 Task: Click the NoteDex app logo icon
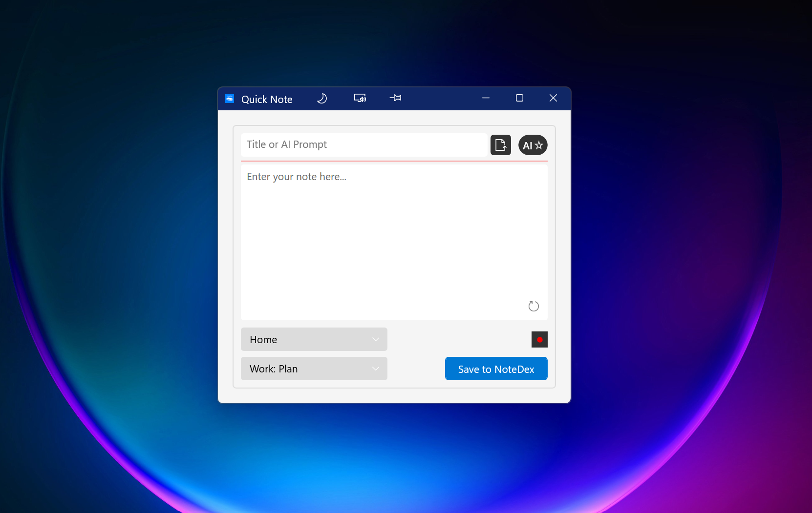pyautogui.click(x=230, y=99)
